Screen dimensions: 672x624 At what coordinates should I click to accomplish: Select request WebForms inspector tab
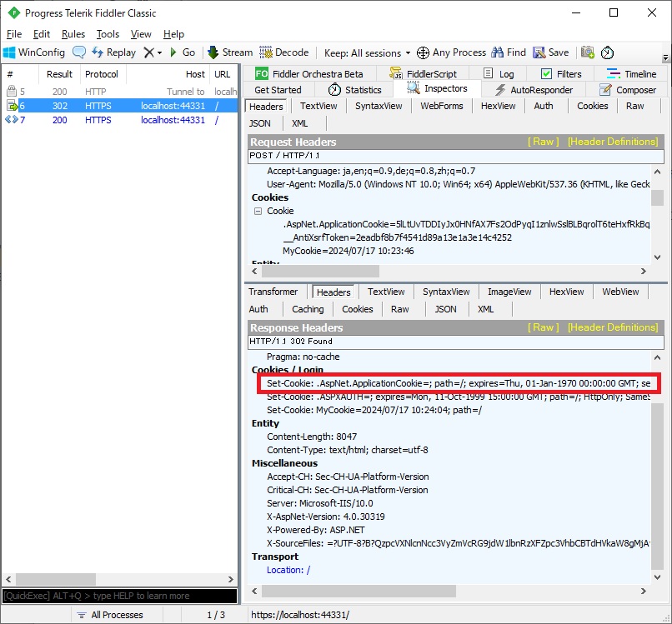tap(441, 106)
